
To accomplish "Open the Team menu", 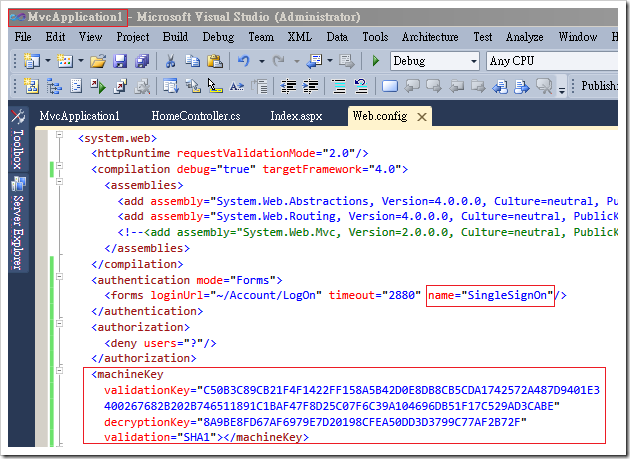I will pos(261,37).
